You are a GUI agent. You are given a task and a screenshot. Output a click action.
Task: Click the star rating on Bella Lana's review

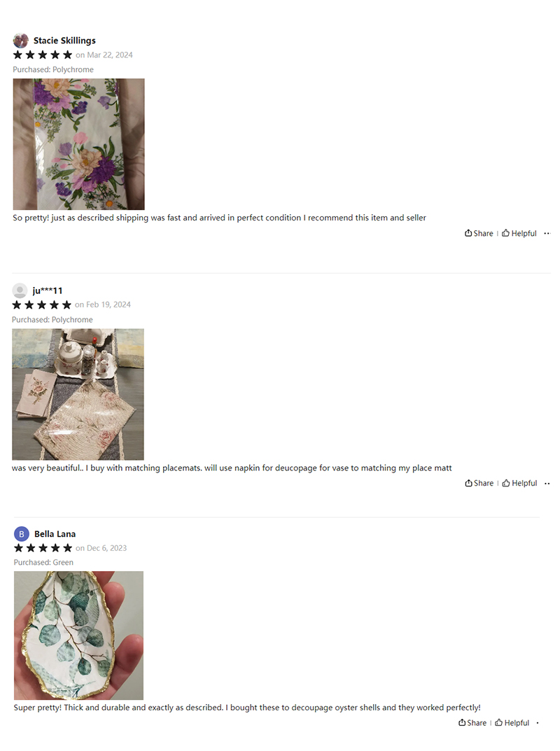(x=43, y=548)
